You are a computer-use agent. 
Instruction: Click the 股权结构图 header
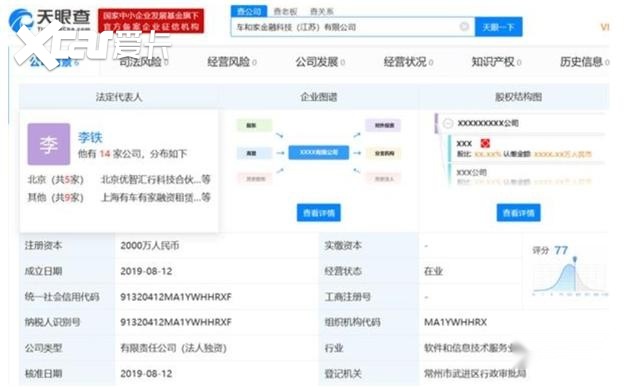click(x=518, y=97)
